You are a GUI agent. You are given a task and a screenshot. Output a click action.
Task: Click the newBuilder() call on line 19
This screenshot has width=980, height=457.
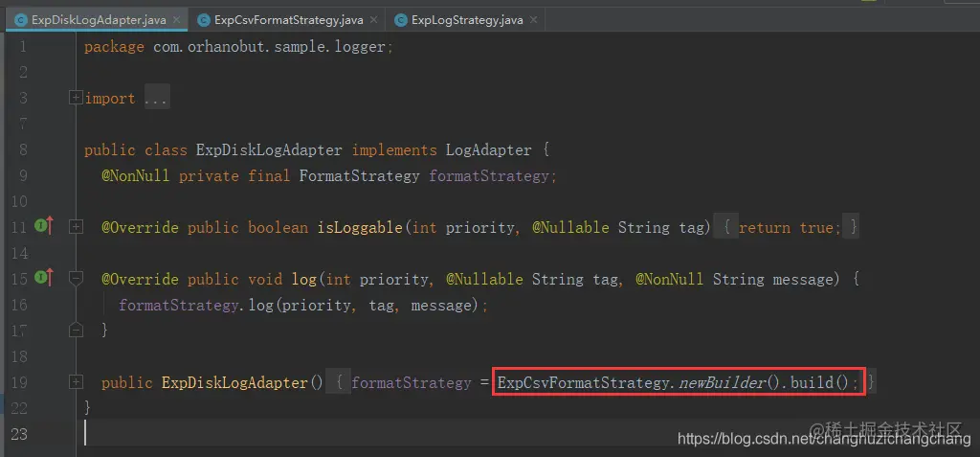coord(728,382)
